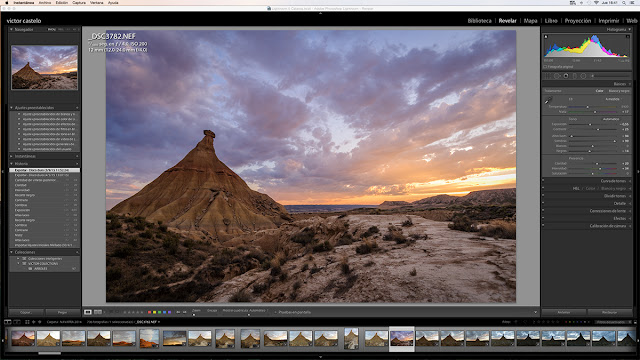Choose the Color treatment option

coord(599,91)
